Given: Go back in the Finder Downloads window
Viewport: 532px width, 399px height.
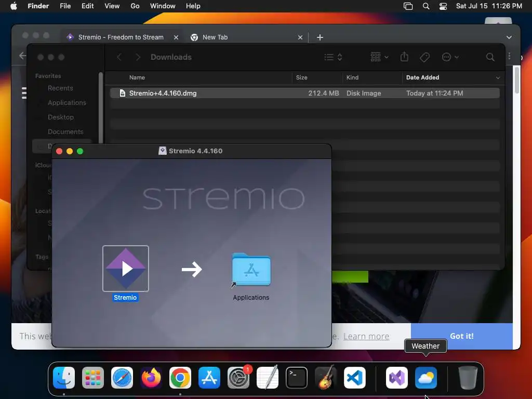Looking at the screenshot, I should click(119, 57).
